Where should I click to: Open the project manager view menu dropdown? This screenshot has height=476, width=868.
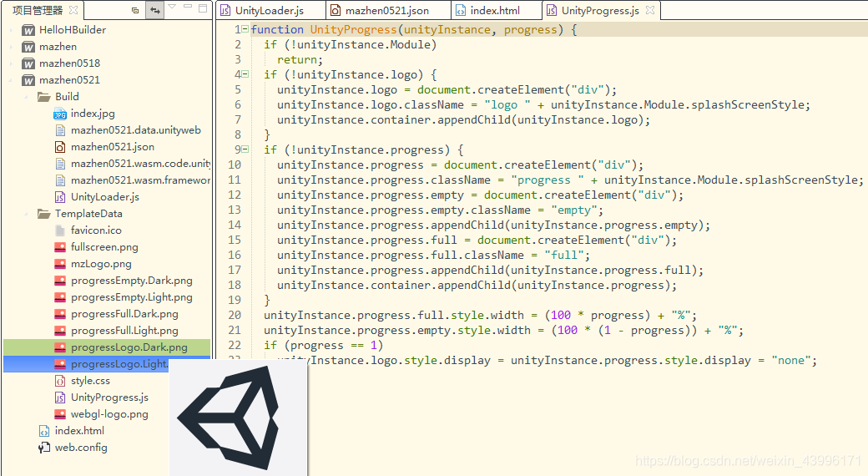pos(172,7)
